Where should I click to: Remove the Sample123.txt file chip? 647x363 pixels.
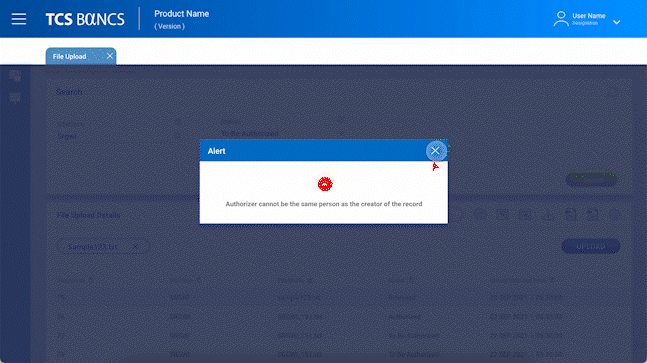[135, 247]
